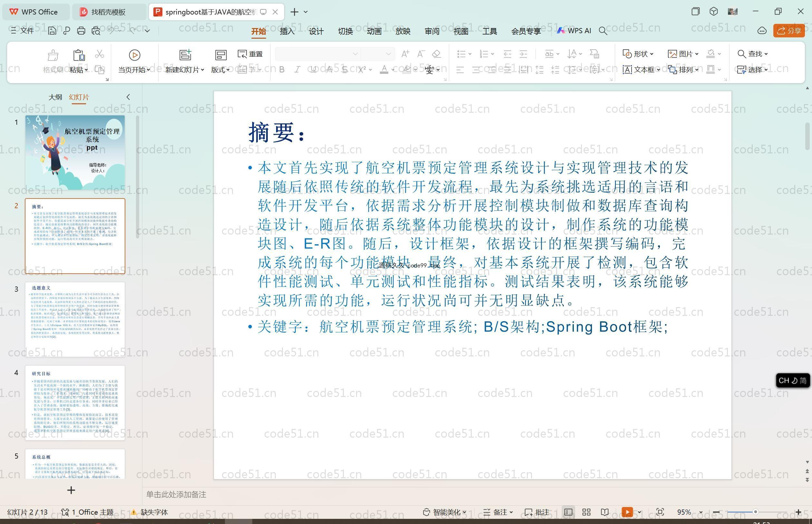The height and width of the screenshot is (524, 812).
Task: Click zoom in plus icon
Action: tap(798, 512)
